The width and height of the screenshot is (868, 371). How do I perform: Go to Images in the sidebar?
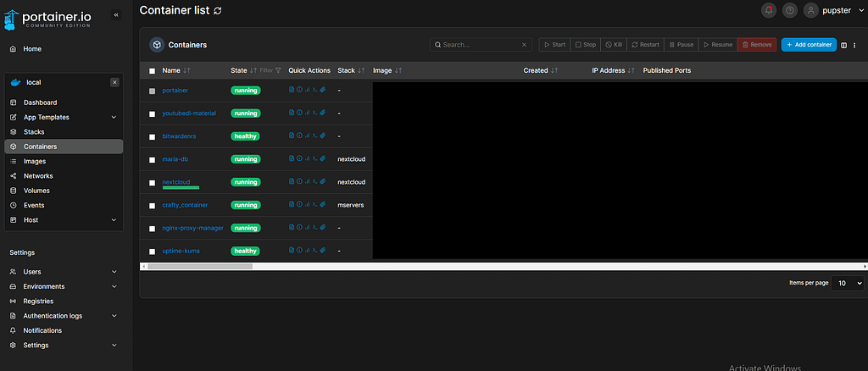click(x=35, y=161)
